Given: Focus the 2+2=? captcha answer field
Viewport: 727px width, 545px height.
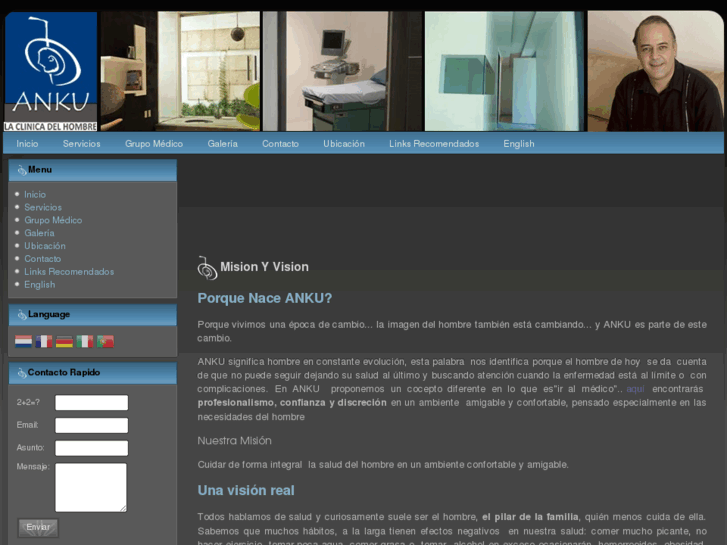Looking at the screenshot, I should tap(91, 403).
